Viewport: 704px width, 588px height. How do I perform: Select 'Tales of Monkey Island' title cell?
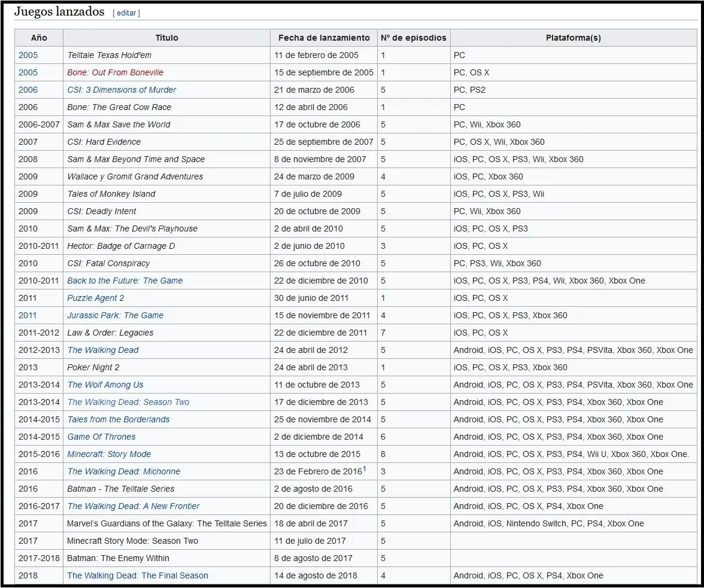click(x=166, y=194)
